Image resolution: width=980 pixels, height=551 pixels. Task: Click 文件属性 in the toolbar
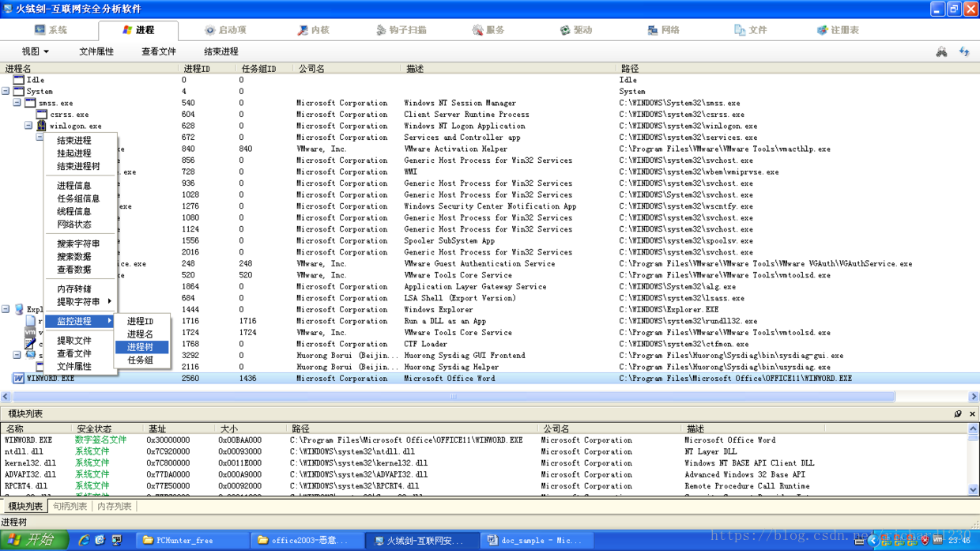pyautogui.click(x=96, y=51)
